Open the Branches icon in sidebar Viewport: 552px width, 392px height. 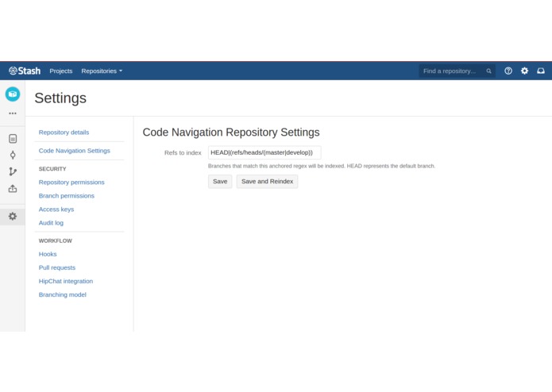13,171
